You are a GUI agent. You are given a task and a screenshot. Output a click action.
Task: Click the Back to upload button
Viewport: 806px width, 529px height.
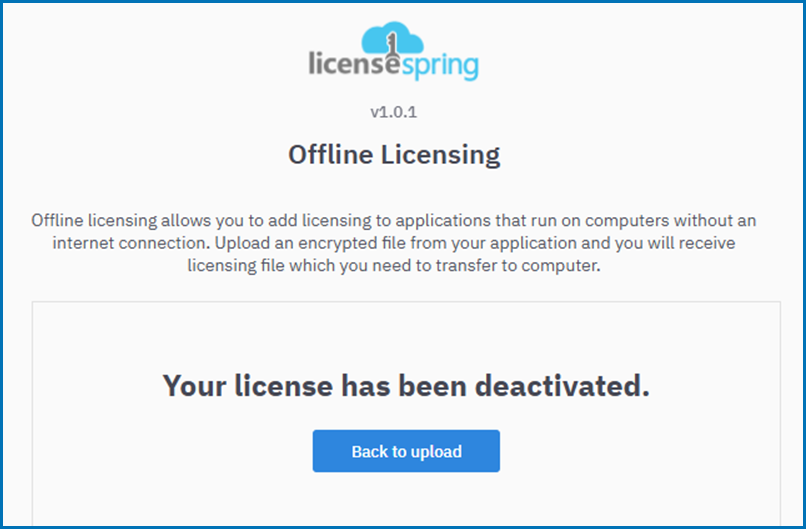click(x=406, y=451)
